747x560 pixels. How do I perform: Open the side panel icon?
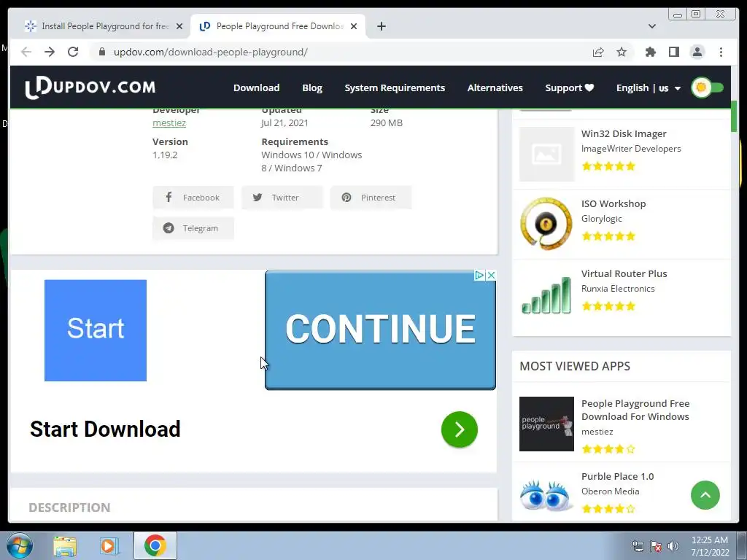coord(673,52)
